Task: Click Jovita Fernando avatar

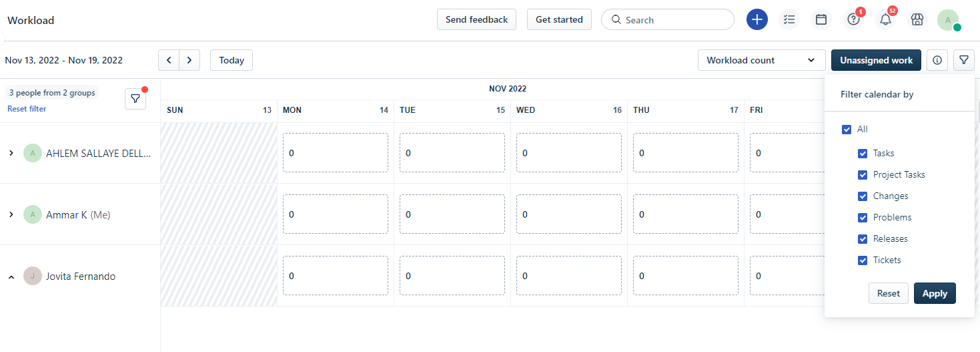Action: click(x=33, y=276)
